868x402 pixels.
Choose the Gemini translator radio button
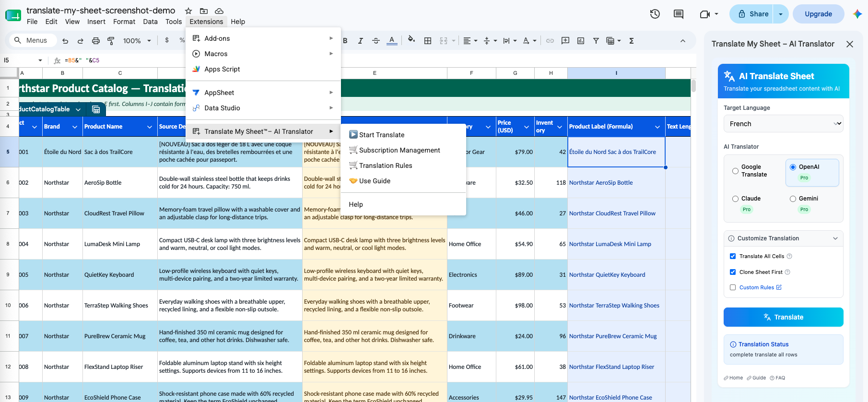click(793, 199)
